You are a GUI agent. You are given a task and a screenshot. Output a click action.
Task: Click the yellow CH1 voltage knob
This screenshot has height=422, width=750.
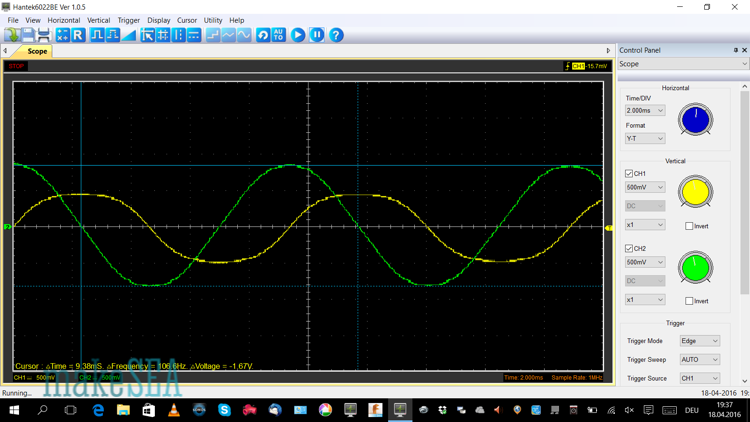[x=695, y=192]
